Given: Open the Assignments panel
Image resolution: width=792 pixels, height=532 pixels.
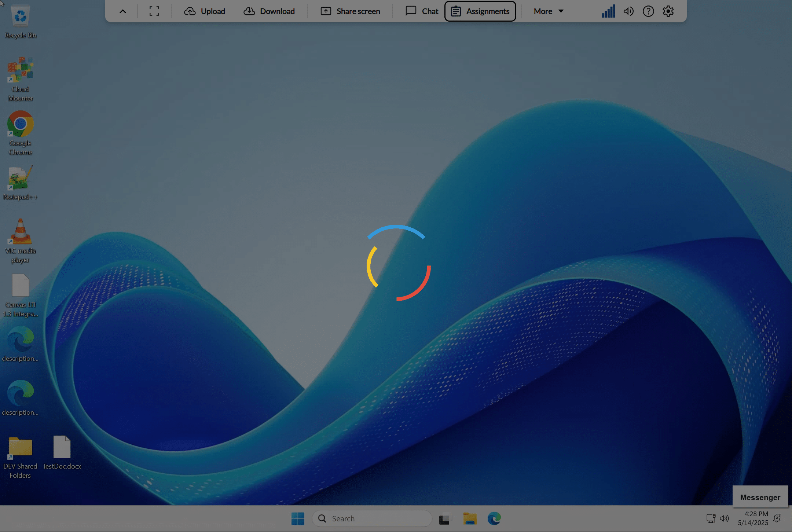Looking at the screenshot, I should (480, 11).
